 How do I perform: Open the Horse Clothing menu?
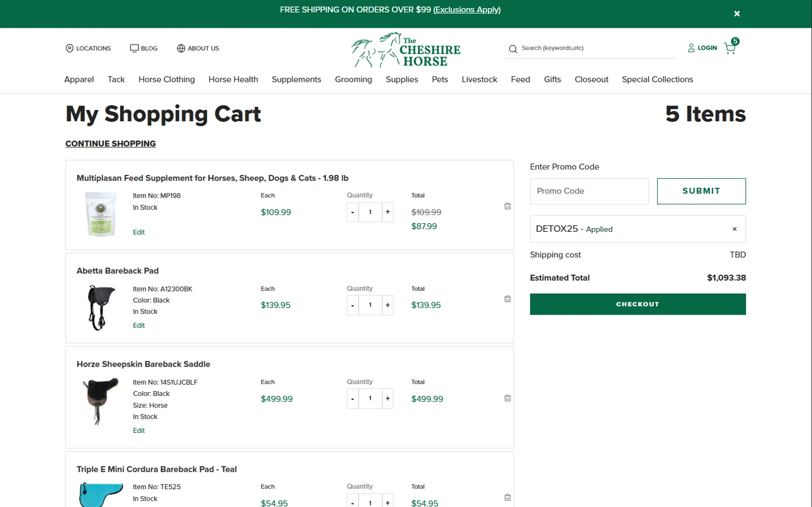(x=167, y=79)
